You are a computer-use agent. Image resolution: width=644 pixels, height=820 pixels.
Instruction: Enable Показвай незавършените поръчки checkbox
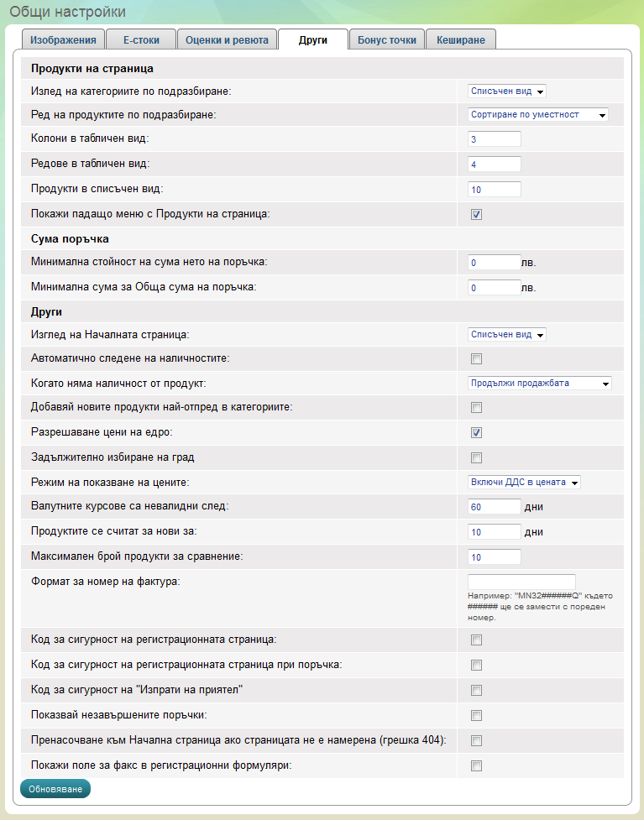click(x=476, y=716)
